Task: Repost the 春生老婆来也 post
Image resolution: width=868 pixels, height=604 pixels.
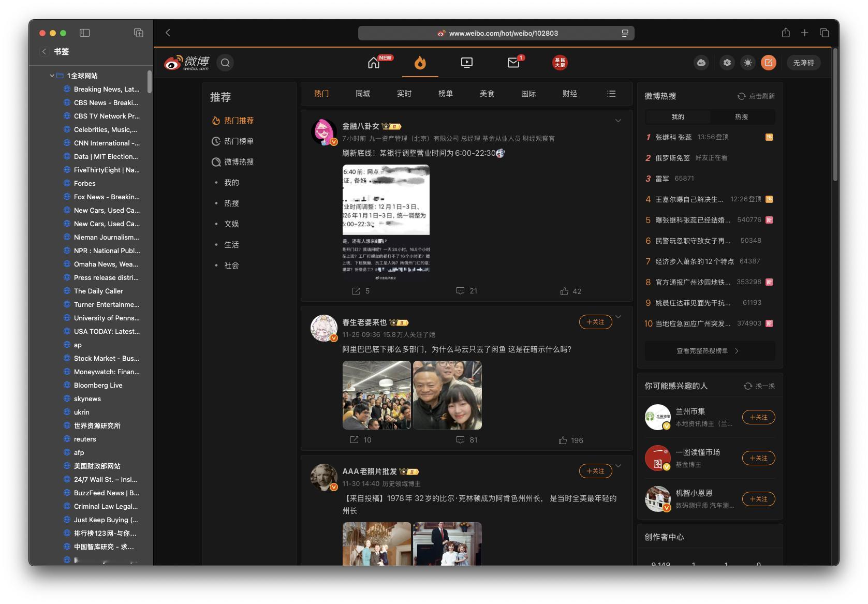Action: click(361, 440)
